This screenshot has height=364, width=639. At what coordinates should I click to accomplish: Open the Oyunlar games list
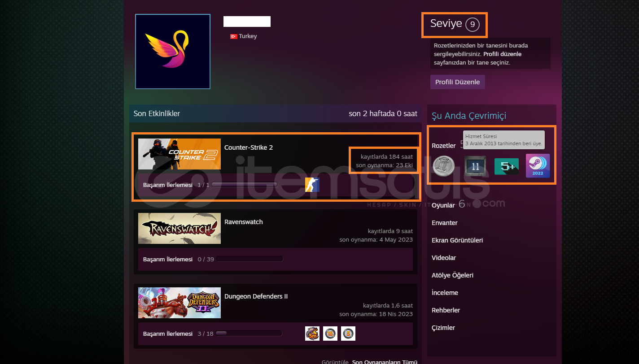tap(443, 205)
